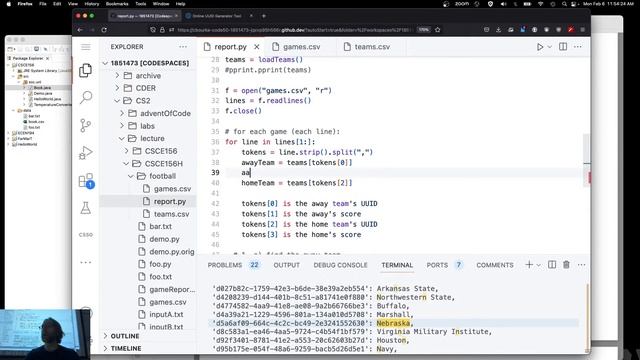The height and width of the screenshot is (360, 640).
Task: Open the OUTPUT panel tab
Action: pos(287,265)
